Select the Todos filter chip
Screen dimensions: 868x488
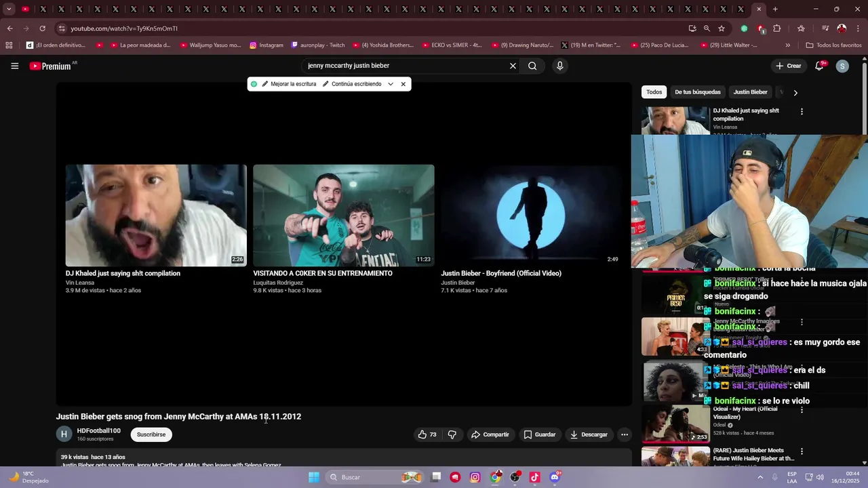[654, 92]
